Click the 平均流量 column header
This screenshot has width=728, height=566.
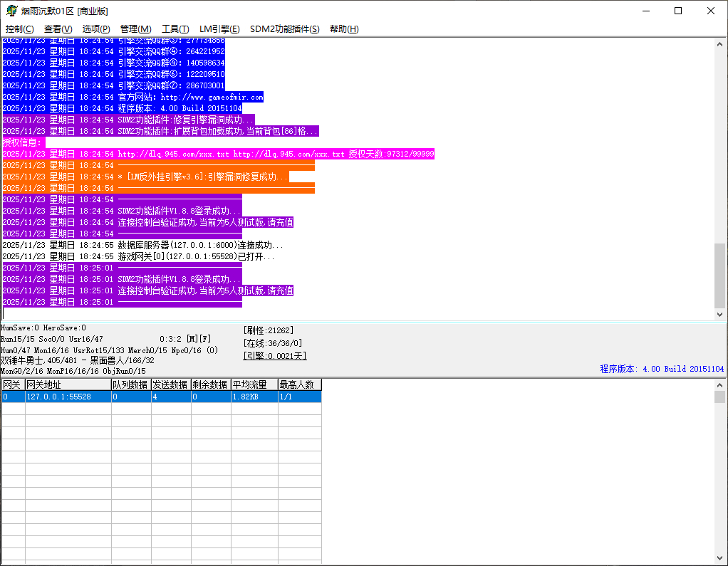click(x=253, y=384)
